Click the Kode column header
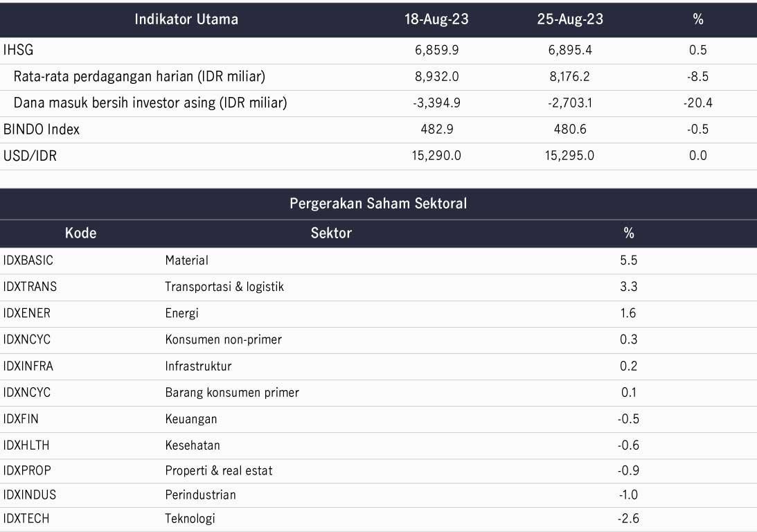Image resolution: width=757 pixels, height=532 pixels. [80, 233]
